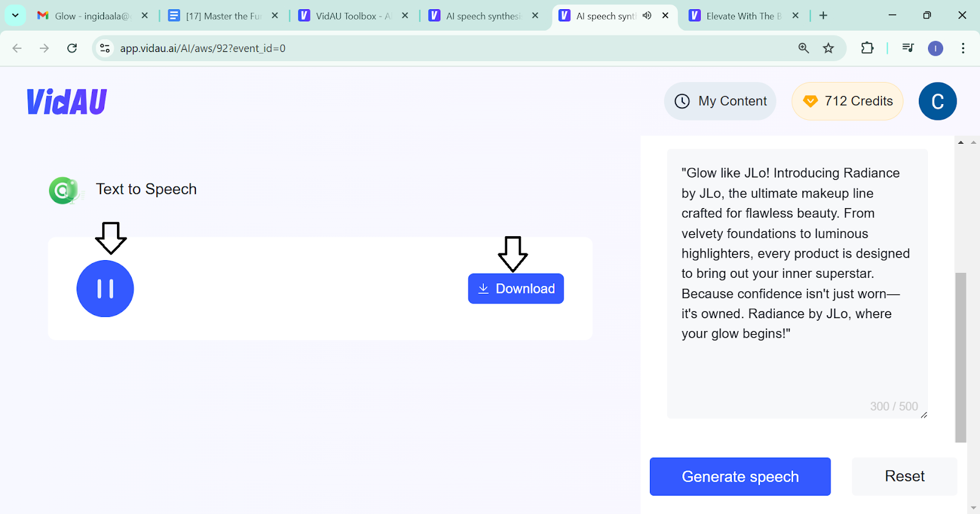The image size is (980, 514).
Task: Download the generated speech audio
Action: click(516, 289)
